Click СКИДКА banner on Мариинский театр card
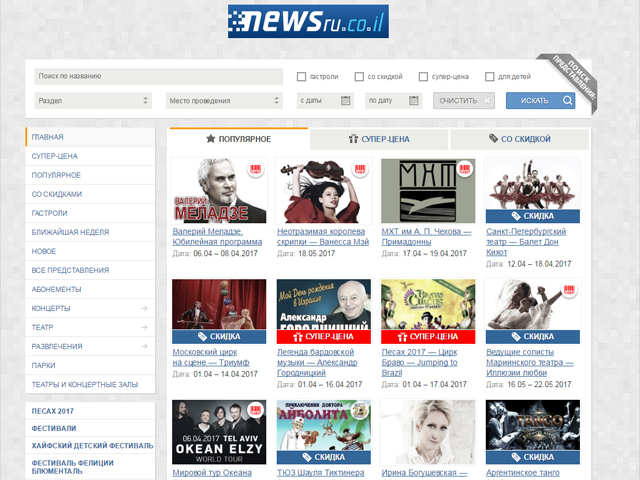The height and width of the screenshot is (480, 640). (x=533, y=337)
